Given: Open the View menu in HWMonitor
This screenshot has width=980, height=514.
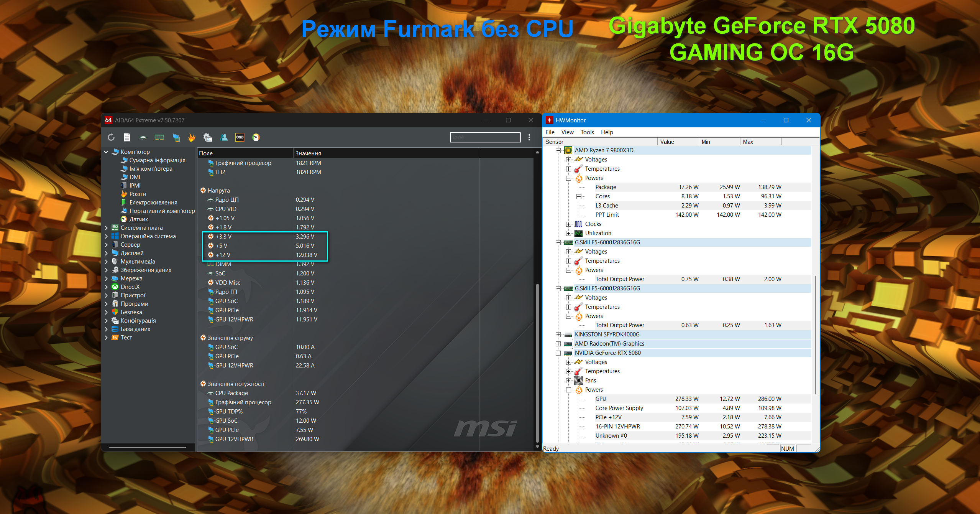Looking at the screenshot, I should pos(567,132).
